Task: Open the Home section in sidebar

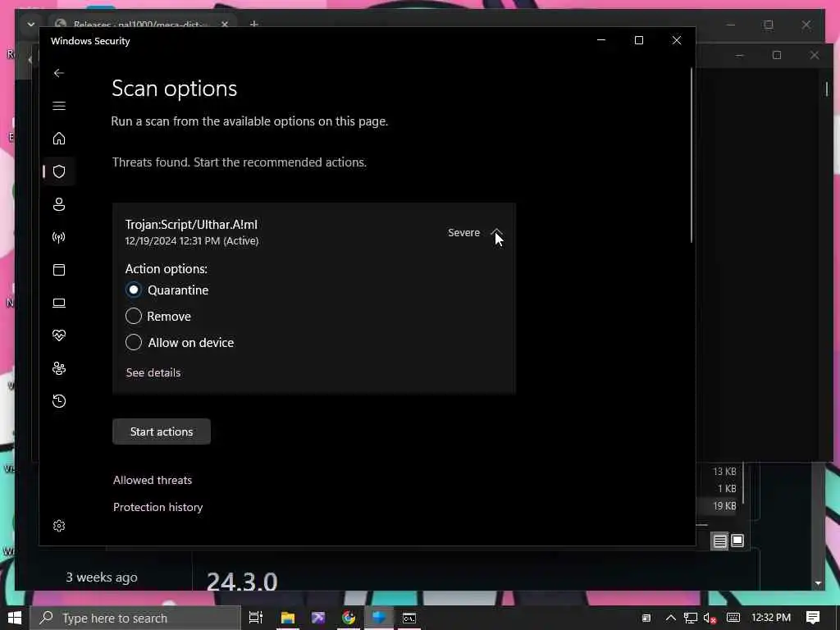Action: tap(59, 138)
